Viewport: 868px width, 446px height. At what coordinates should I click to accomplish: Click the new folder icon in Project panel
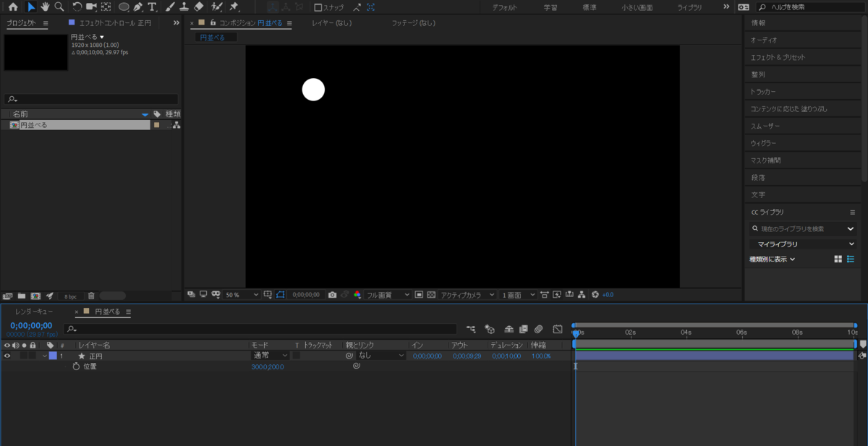(x=22, y=296)
